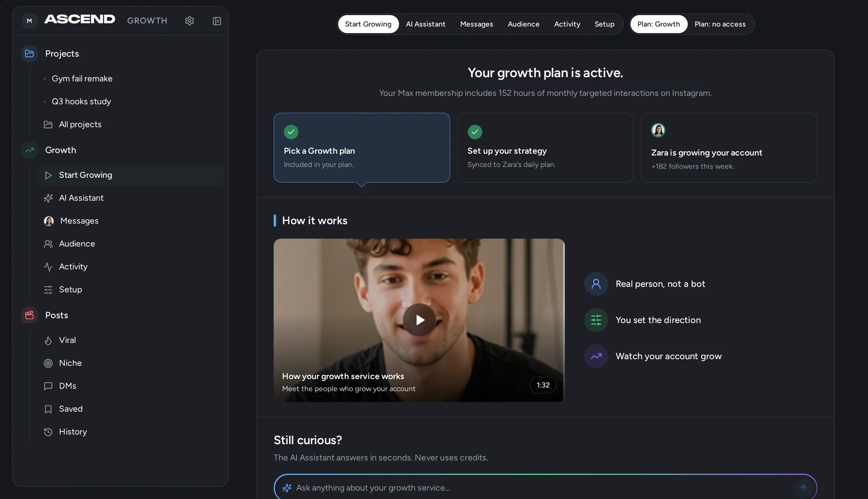Open the settings gear icon
This screenshot has height=499, width=868.
(x=190, y=21)
